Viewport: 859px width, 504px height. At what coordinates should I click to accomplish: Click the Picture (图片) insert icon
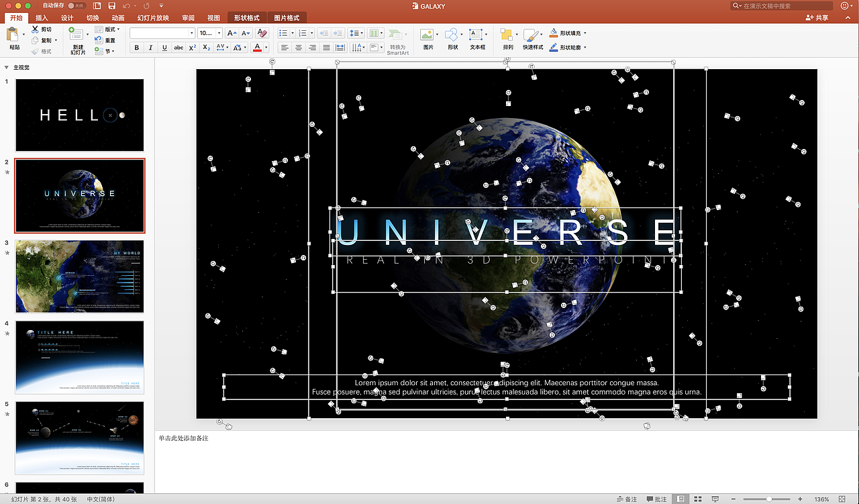point(426,34)
